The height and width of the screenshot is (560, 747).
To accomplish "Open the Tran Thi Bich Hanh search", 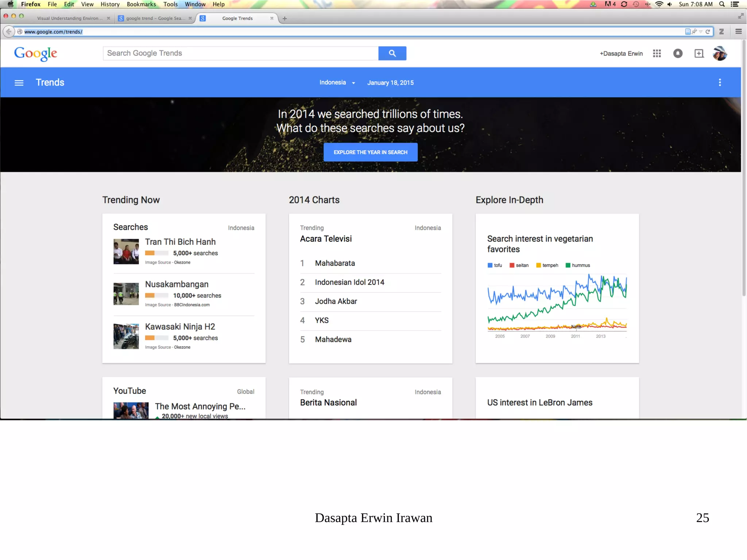I will click(180, 242).
